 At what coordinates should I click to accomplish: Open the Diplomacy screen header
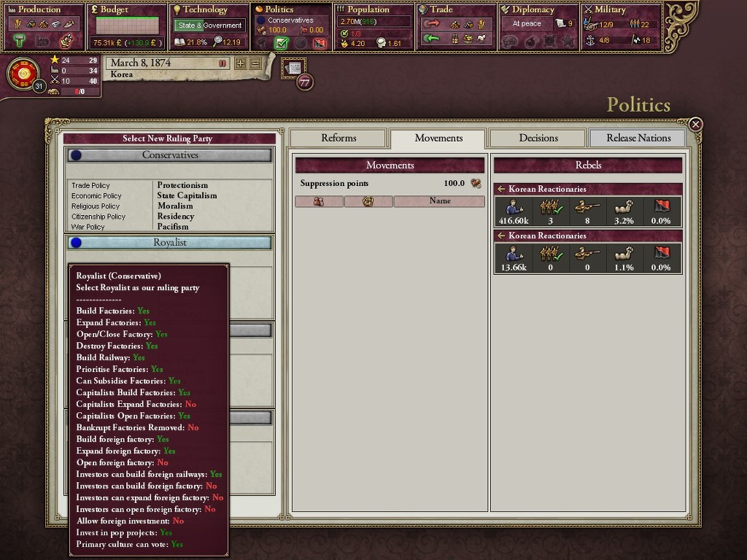pos(533,9)
